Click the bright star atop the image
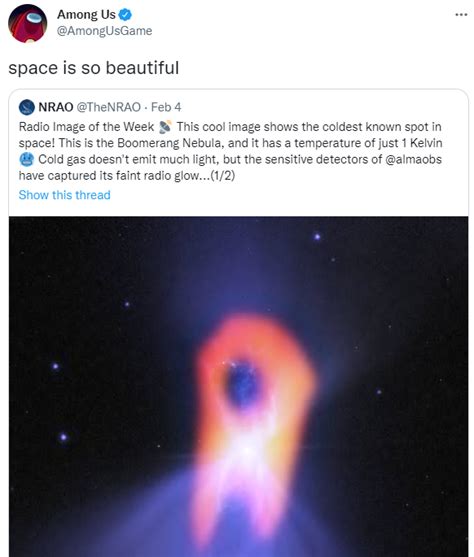Image resolution: width=474 pixels, height=557 pixels. click(x=317, y=237)
